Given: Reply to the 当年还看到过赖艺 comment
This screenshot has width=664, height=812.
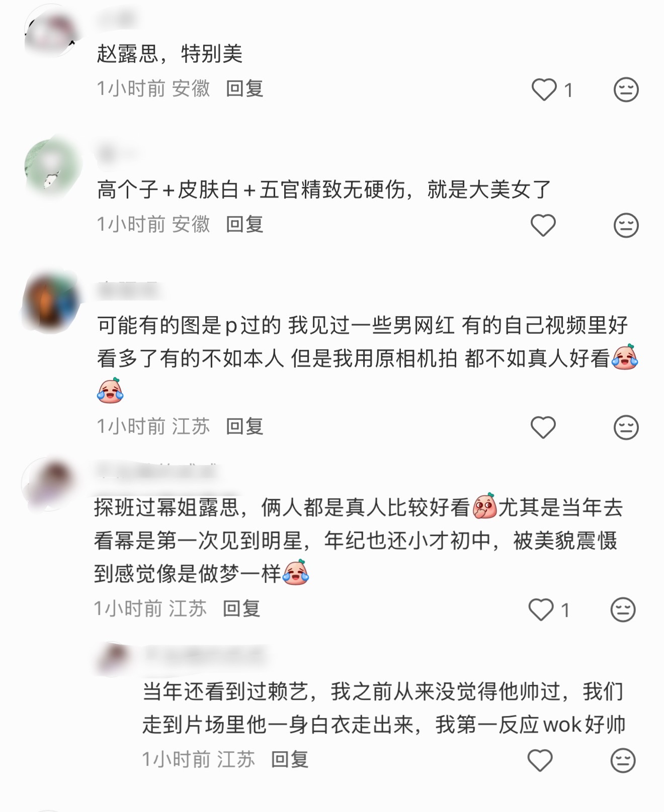Looking at the screenshot, I should tap(290, 759).
